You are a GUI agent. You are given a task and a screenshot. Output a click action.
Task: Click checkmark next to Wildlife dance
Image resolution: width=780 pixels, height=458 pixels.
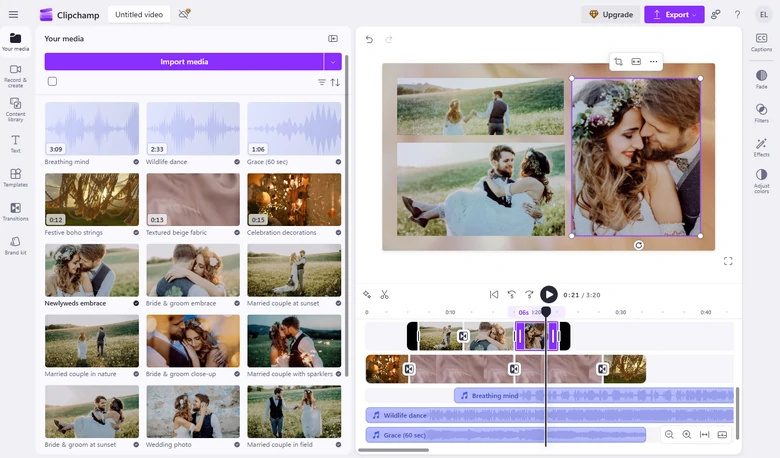(237, 162)
